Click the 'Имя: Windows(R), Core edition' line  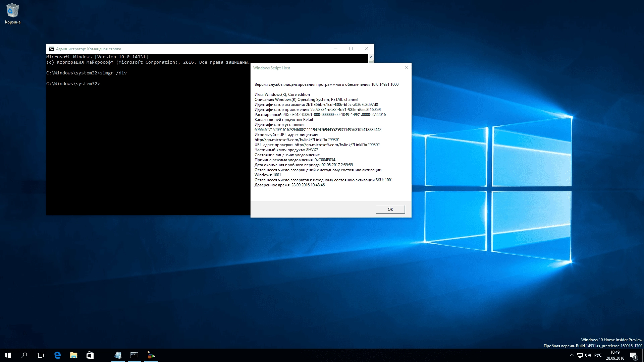pyautogui.click(x=282, y=95)
